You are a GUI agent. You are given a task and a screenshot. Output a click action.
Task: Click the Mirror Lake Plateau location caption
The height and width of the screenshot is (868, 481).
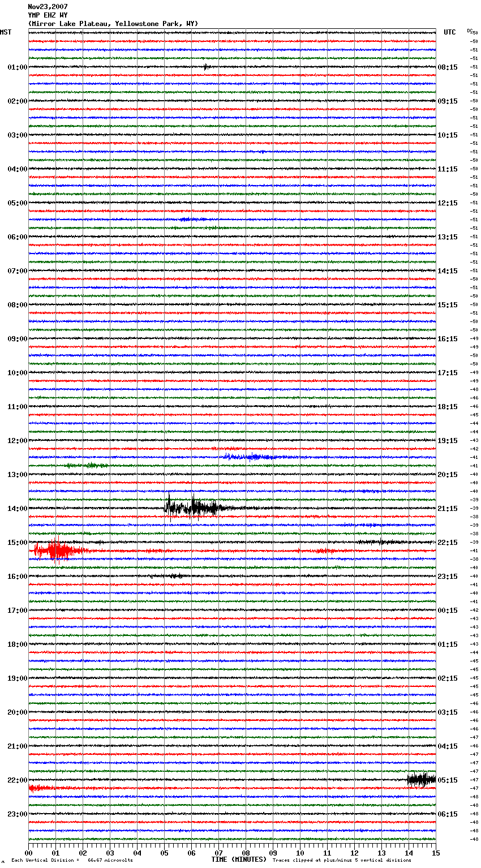(x=113, y=24)
